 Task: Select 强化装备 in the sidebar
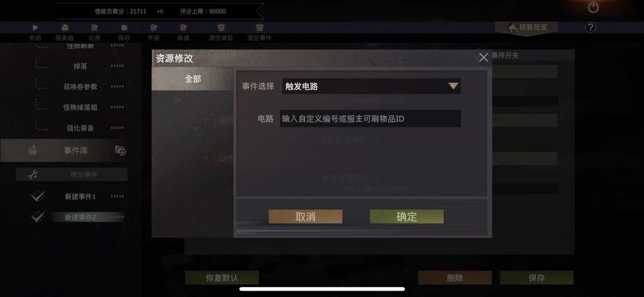coord(80,127)
